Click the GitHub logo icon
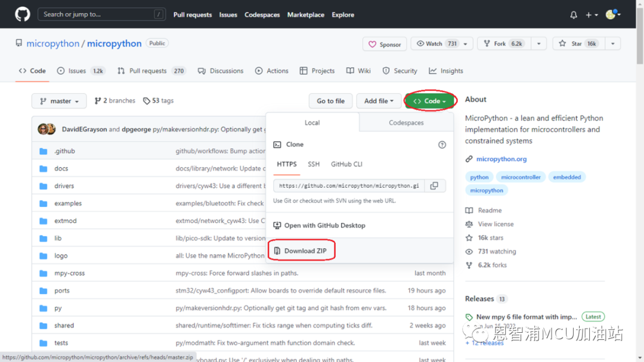The width and height of the screenshot is (644, 362). click(23, 14)
